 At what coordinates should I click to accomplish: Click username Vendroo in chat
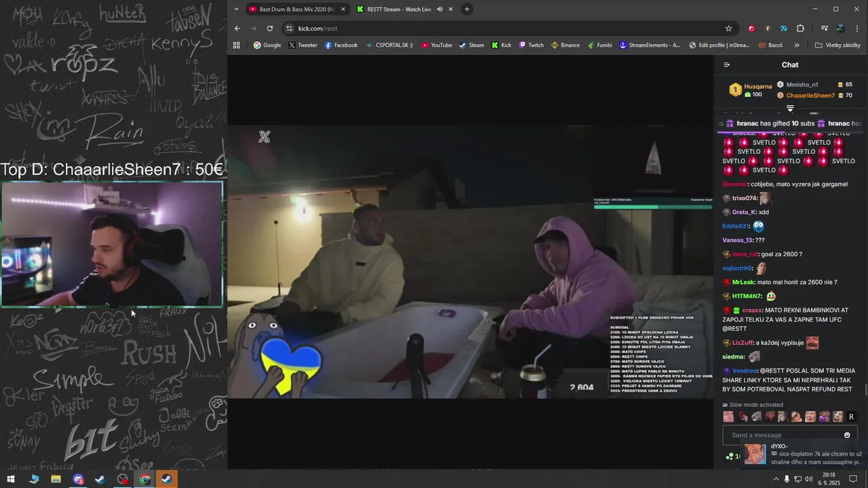745,371
